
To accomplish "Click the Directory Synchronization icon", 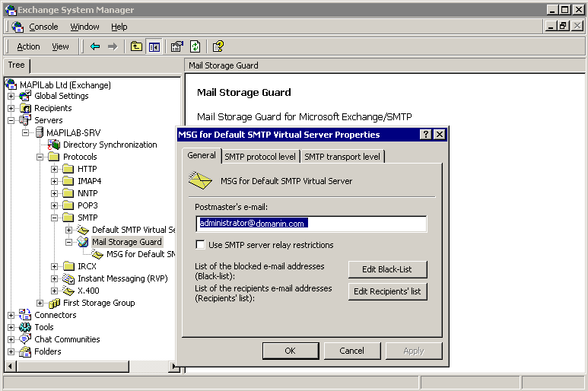I will pyautogui.click(x=54, y=145).
